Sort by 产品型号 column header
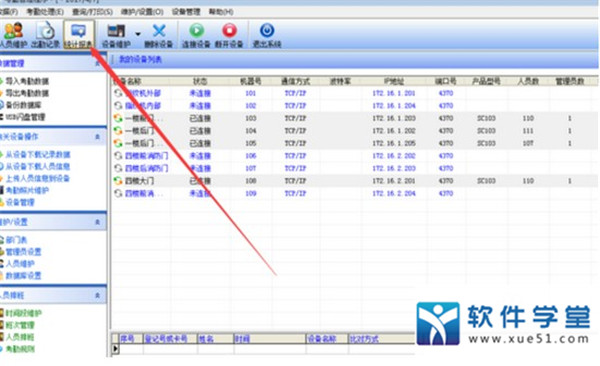This screenshot has width=600, height=366. [486, 81]
